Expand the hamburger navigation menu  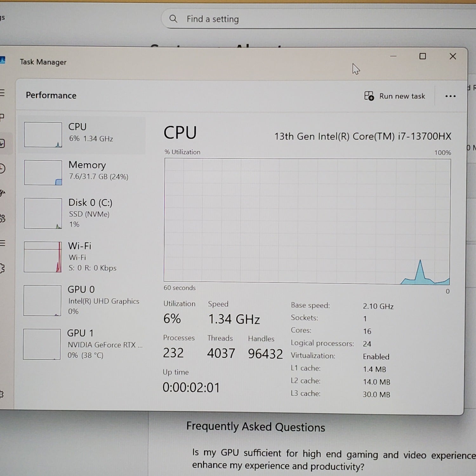click(3, 93)
